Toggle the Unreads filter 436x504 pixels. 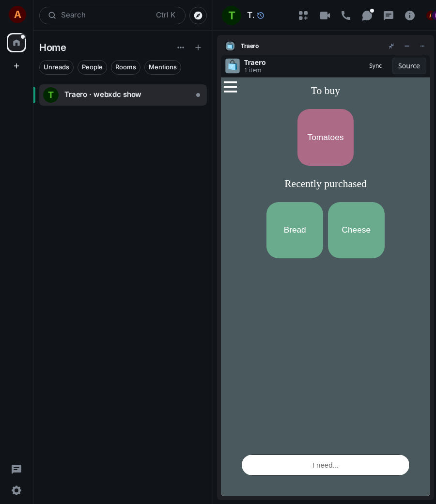[56, 67]
